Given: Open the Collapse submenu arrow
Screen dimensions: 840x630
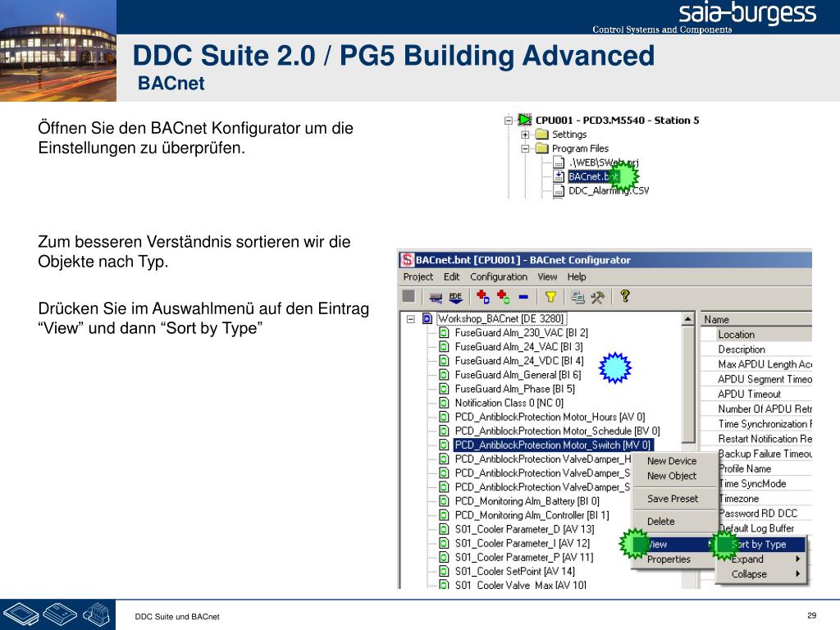Looking at the screenshot, I should pyautogui.click(x=797, y=573).
